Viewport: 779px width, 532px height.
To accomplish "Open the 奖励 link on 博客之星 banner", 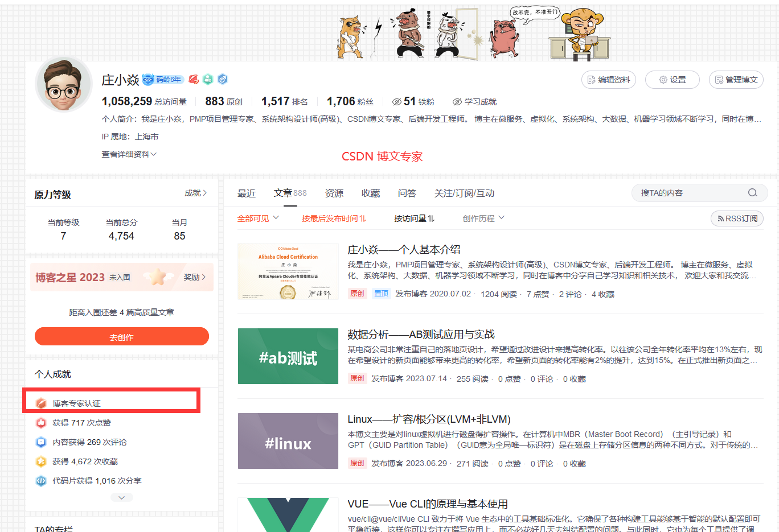I will pyautogui.click(x=194, y=277).
